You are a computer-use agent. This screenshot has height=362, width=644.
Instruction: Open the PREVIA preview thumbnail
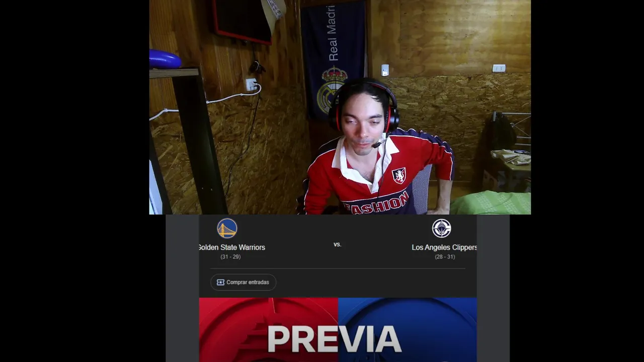[338, 330]
